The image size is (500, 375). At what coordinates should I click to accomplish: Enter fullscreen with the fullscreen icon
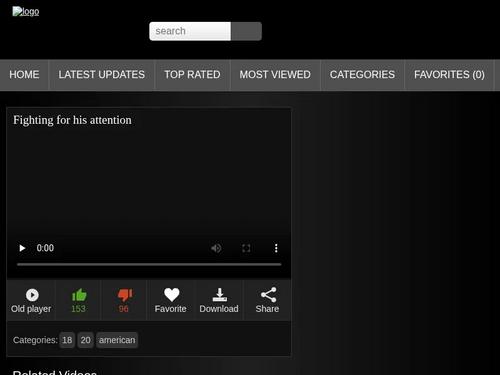(x=246, y=248)
